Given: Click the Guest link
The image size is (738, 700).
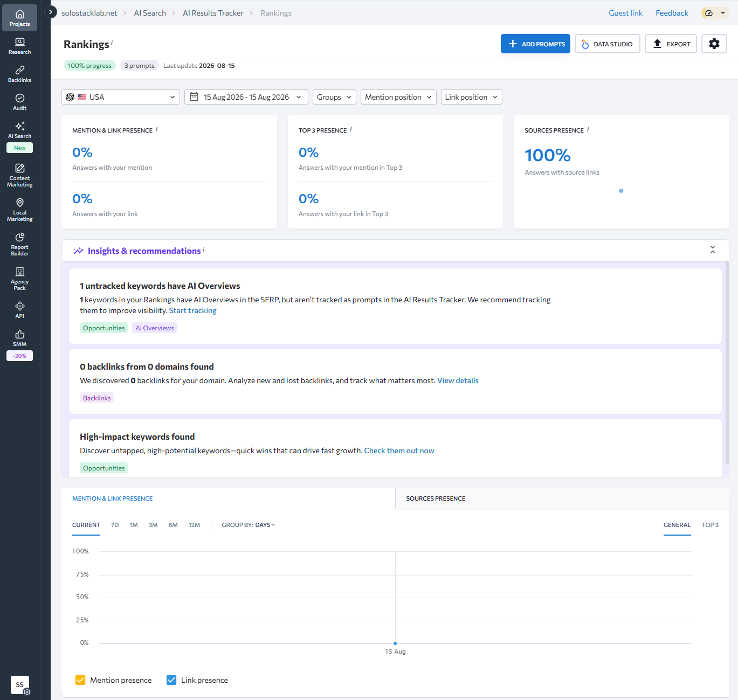Looking at the screenshot, I should (x=625, y=13).
